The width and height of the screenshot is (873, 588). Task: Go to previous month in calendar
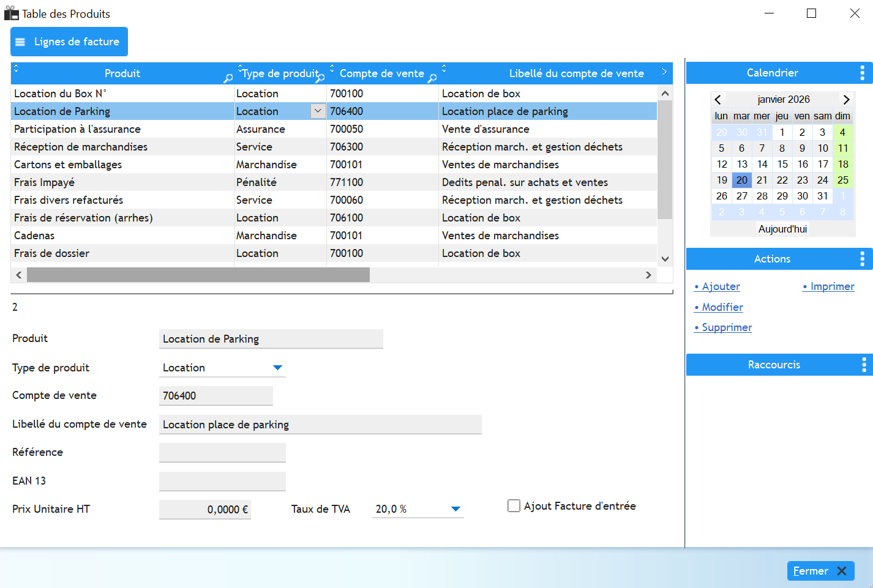pos(718,99)
